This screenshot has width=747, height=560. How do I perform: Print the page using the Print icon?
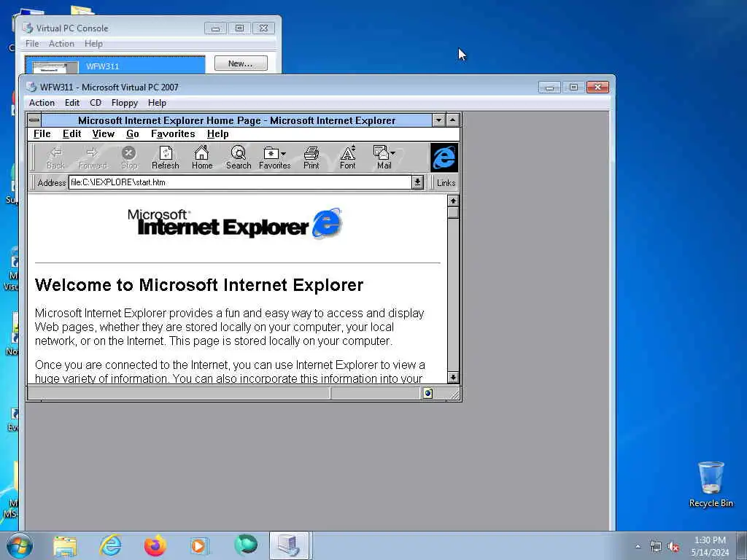point(311,157)
